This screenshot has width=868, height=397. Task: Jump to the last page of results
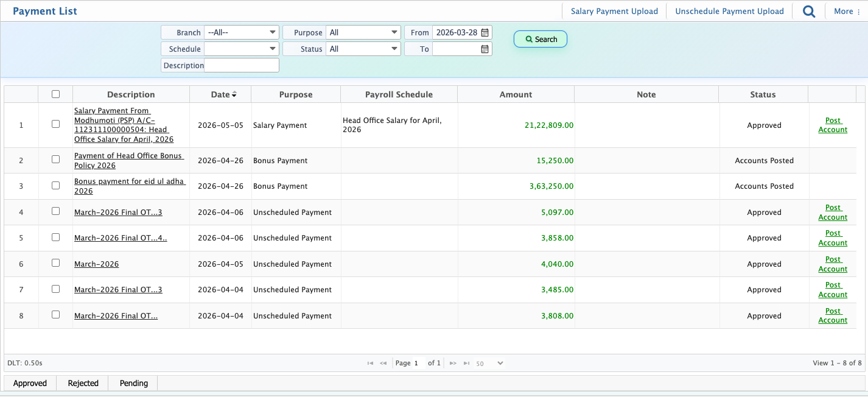[x=466, y=364]
